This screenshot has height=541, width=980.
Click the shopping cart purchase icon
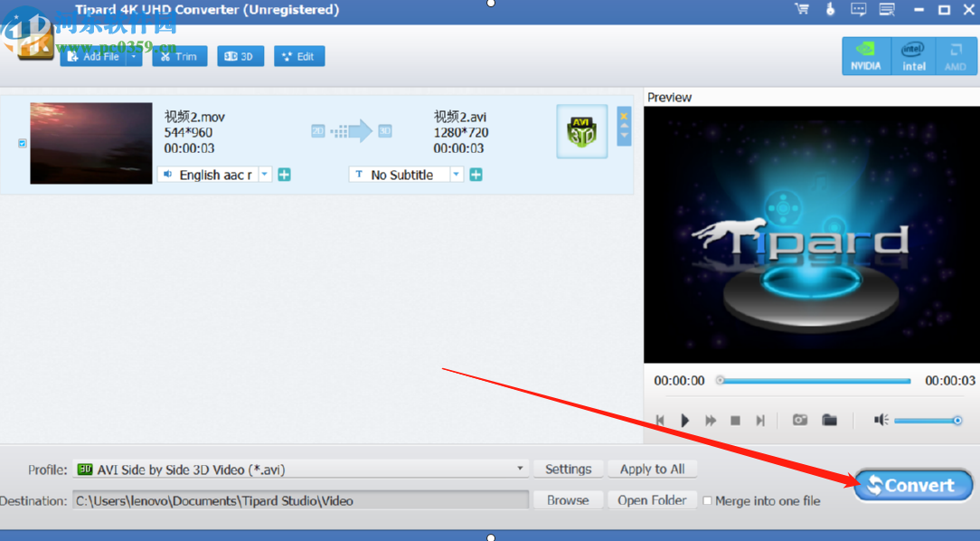(802, 9)
